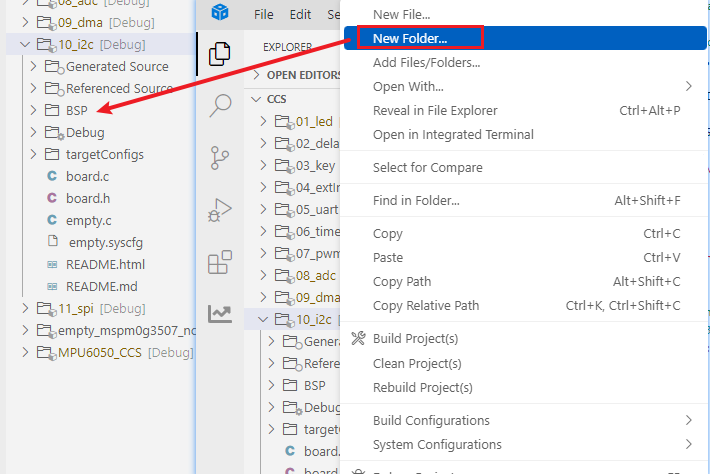The width and height of the screenshot is (710, 474).
Task: Select the board.c file in left tree
Action: coord(87,176)
